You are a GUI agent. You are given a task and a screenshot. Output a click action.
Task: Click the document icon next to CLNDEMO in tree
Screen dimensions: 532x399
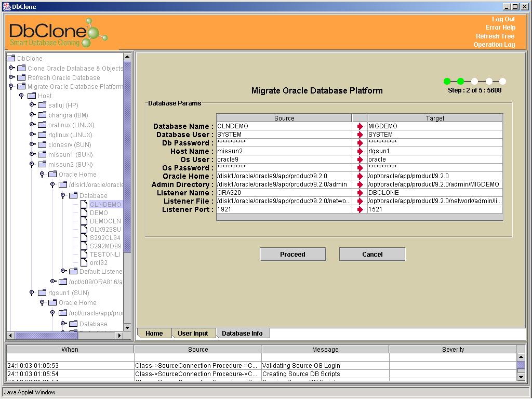coord(84,204)
